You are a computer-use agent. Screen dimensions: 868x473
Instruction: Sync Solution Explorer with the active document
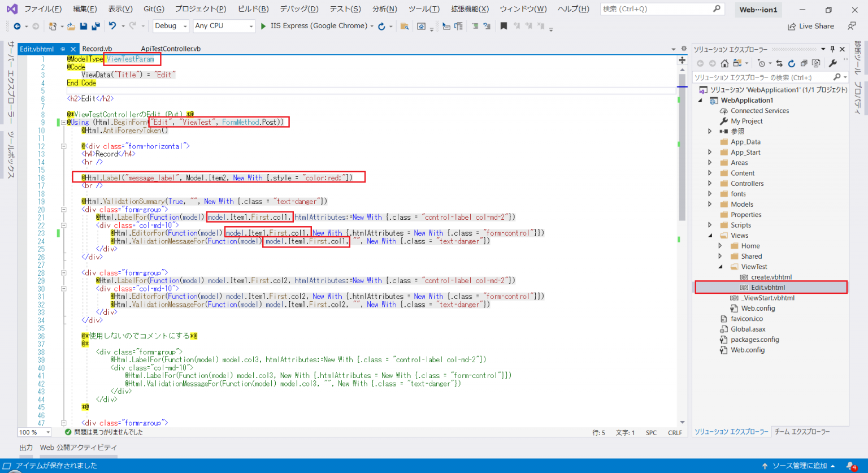(779, 63)
